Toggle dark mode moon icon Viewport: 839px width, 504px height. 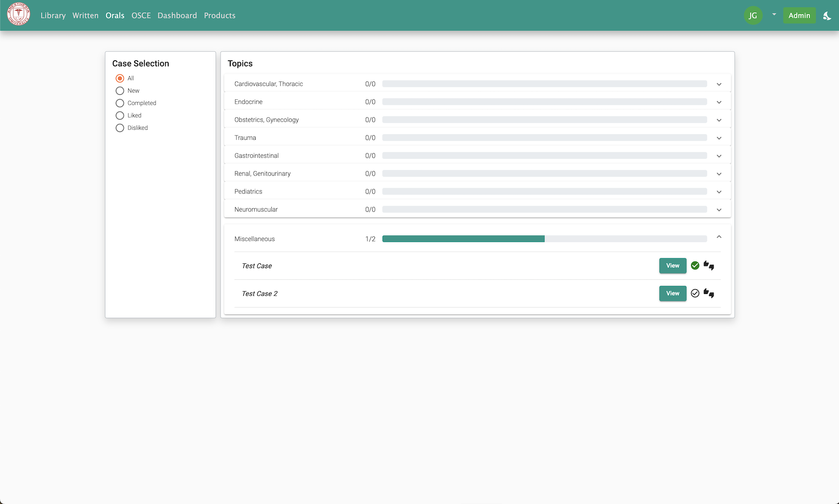[x=827, y=16]
